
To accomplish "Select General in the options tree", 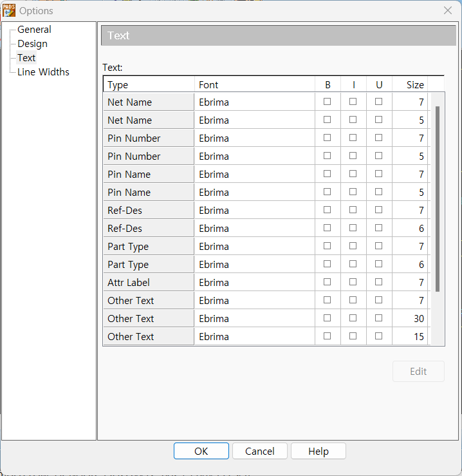I will tap(34, 30).
